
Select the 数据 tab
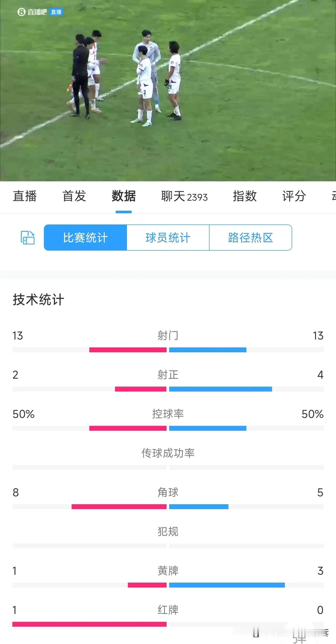coord(124,196)
